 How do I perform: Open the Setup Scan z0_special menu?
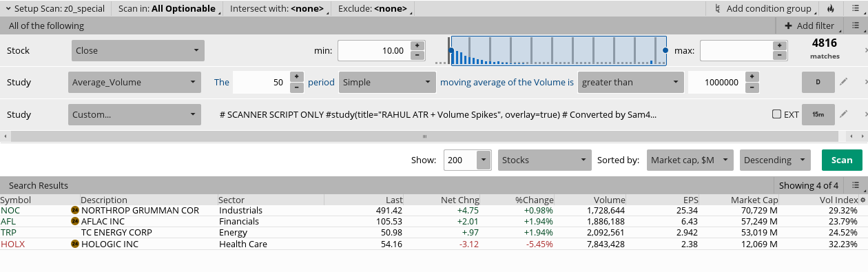point(56,9)
